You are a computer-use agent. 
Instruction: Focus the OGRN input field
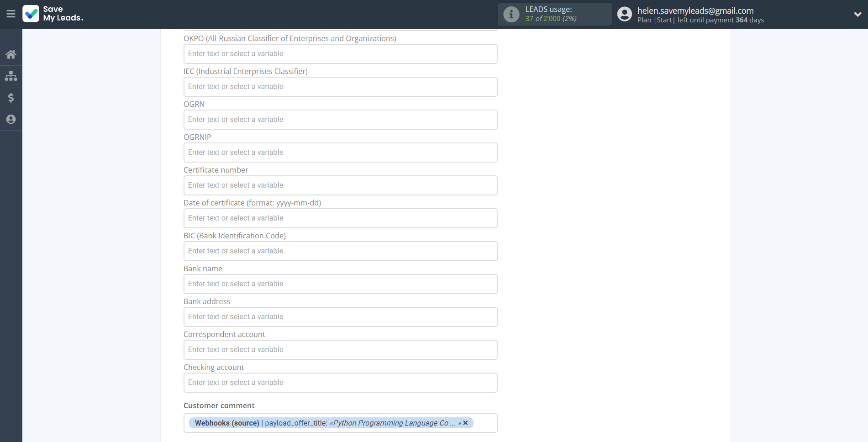(340, 120)
